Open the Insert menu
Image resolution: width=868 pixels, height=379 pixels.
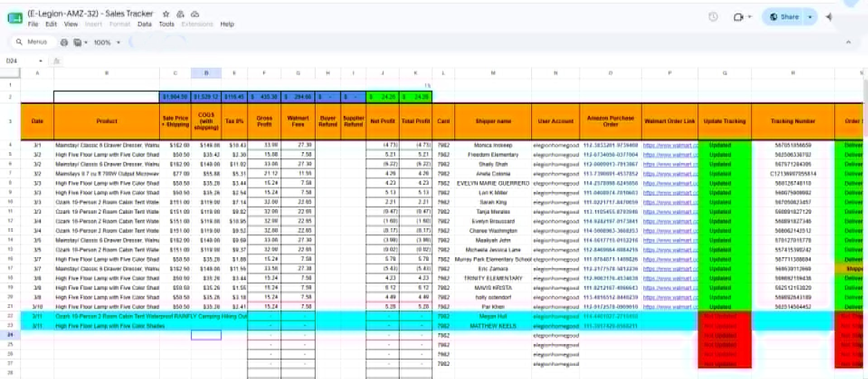(94, 24)
